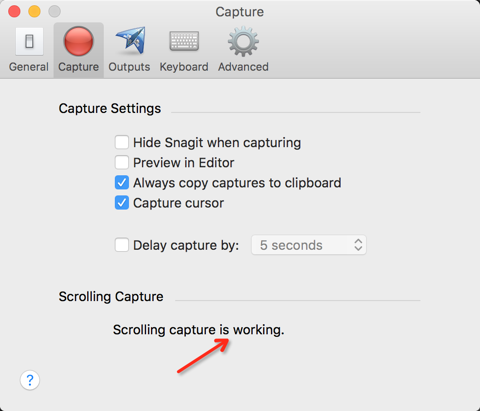The width and height of the screenshot is (480, 411).
Task: Minimize the window with yellow button
Action: pos(34,11)
